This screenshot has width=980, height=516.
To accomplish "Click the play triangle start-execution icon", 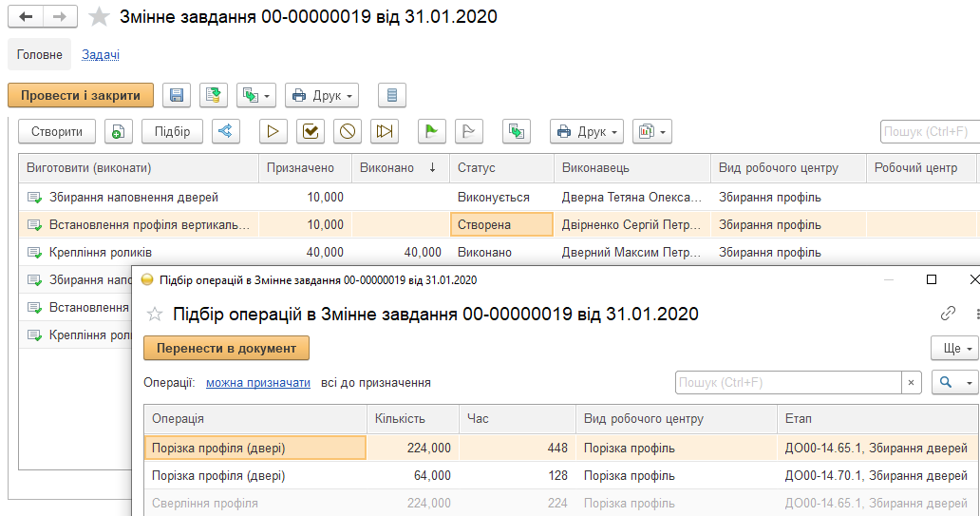I will point(273,131).
